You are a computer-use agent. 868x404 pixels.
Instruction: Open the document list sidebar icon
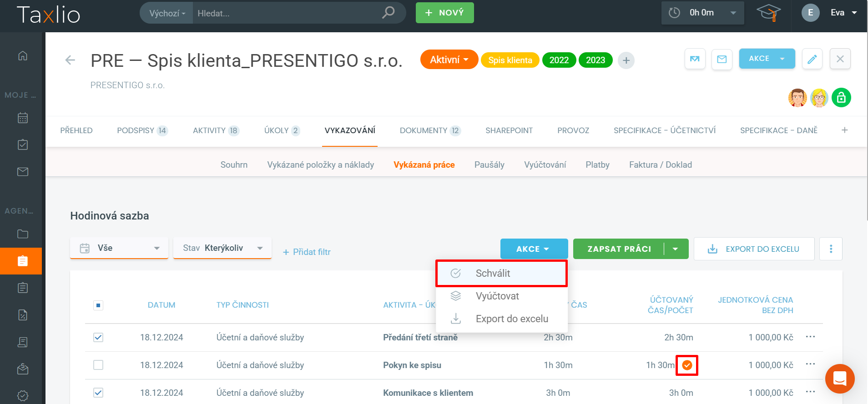click(x=23, y=288)
